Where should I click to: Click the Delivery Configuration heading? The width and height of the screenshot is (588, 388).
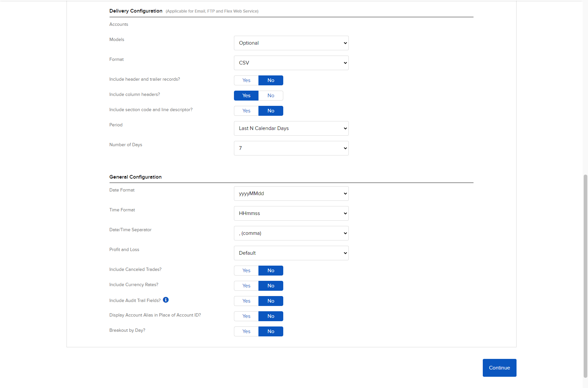click(x=136, y=11)
